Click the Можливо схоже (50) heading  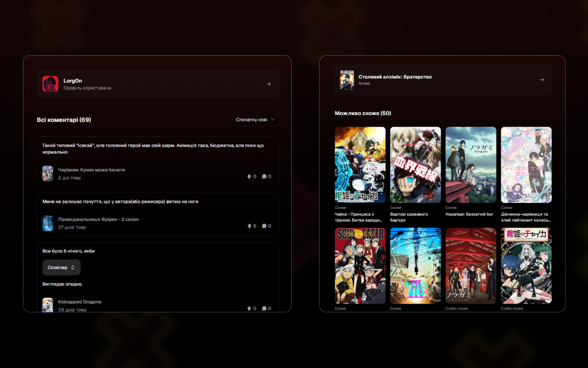point(363,113)
